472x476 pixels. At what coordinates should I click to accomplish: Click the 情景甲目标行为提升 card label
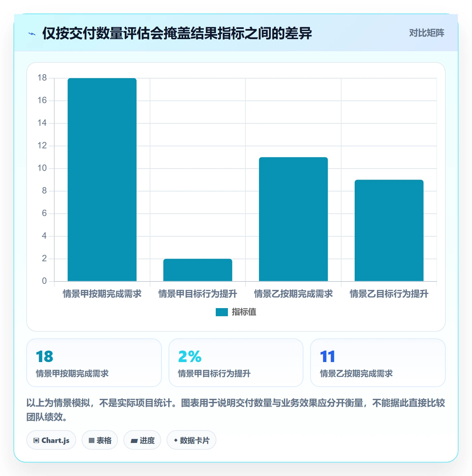pyautogui.click(x=214, y=374)
